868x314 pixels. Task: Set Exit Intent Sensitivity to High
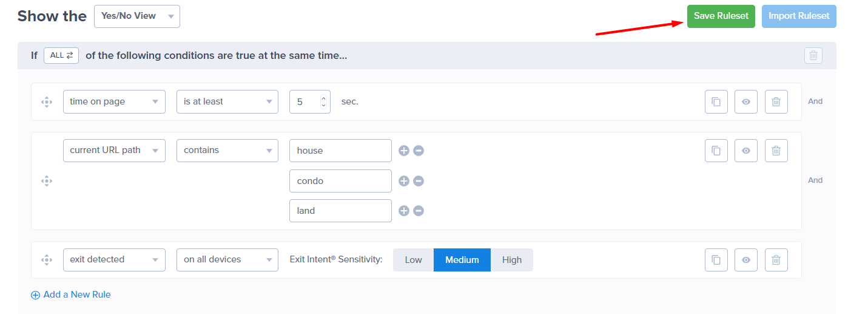(x=511, y=260)
